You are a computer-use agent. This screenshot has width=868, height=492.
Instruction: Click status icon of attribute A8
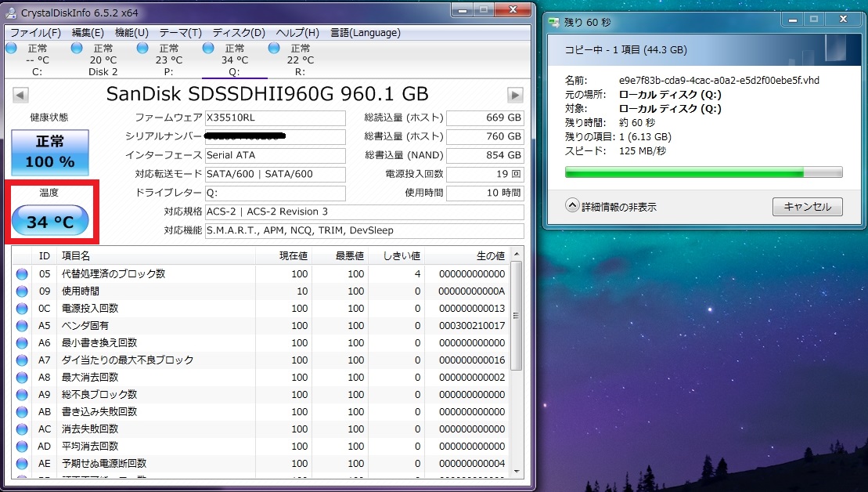pos(22,378)
